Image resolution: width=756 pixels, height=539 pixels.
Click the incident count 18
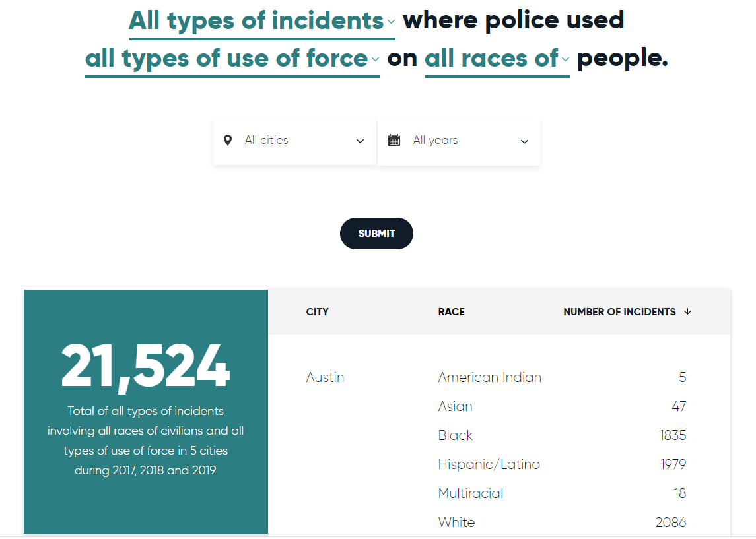click(680, 493)
